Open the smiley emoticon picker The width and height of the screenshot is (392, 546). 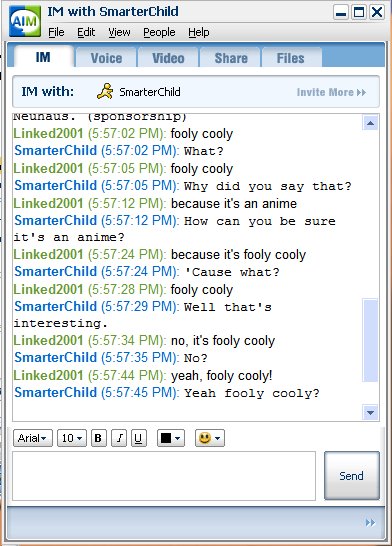210,438
